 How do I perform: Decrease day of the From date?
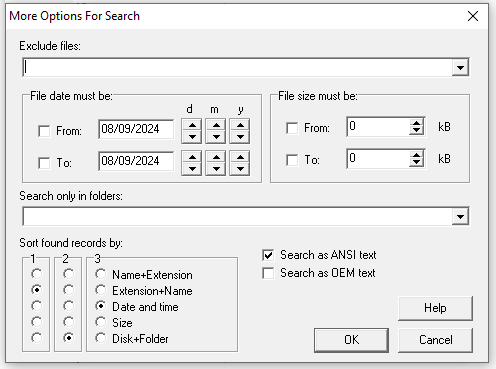pos(192,137)
